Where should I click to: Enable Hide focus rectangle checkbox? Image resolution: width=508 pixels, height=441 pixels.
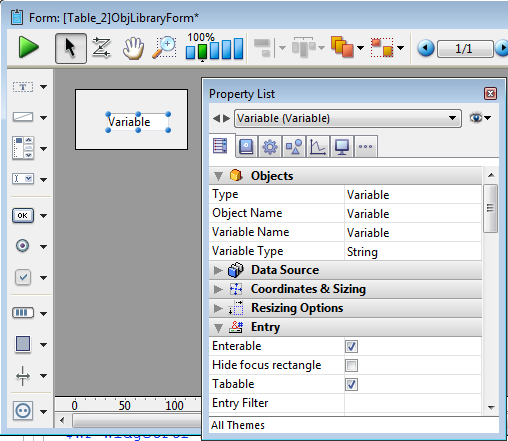point(351,365)
